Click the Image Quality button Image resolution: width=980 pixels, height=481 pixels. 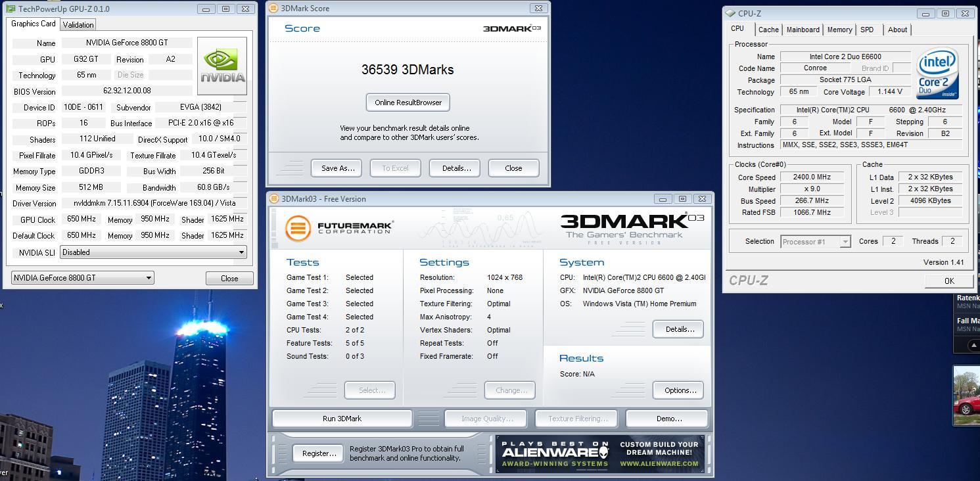click(487, 419)
